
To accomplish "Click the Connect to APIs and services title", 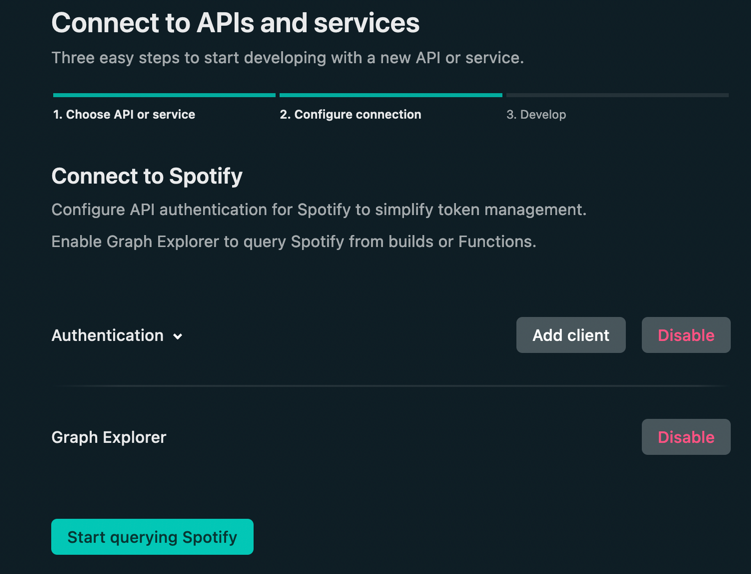I will (235, 23).
